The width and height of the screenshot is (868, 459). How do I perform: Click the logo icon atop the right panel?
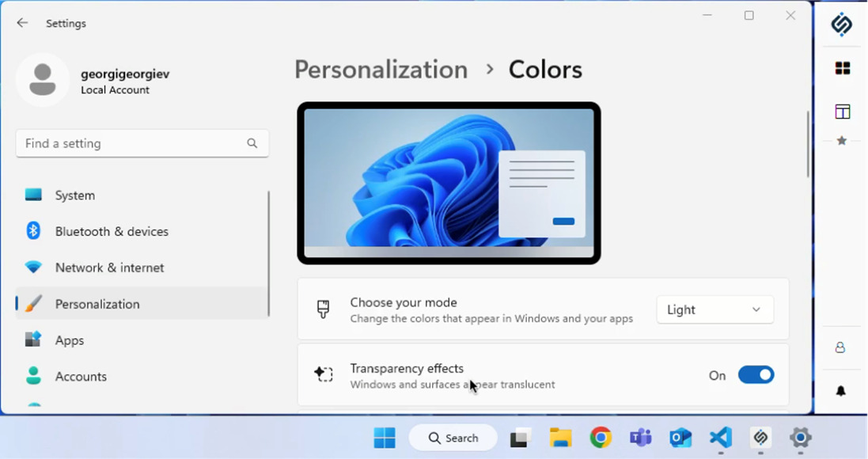[x=842, y=25]
